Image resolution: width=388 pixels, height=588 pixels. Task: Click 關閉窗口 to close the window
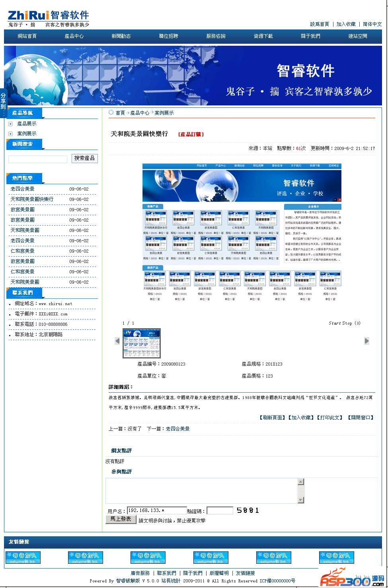pyautogui.click(x=361, y=418)
